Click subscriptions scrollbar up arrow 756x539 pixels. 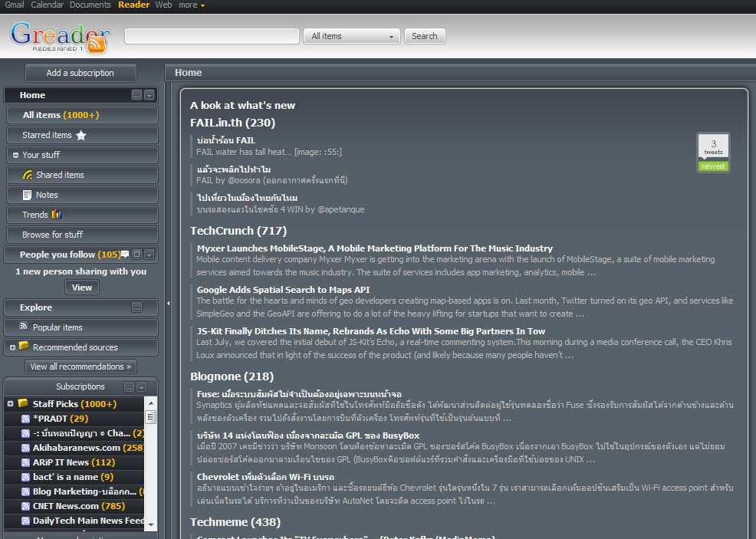coord(151,403)
